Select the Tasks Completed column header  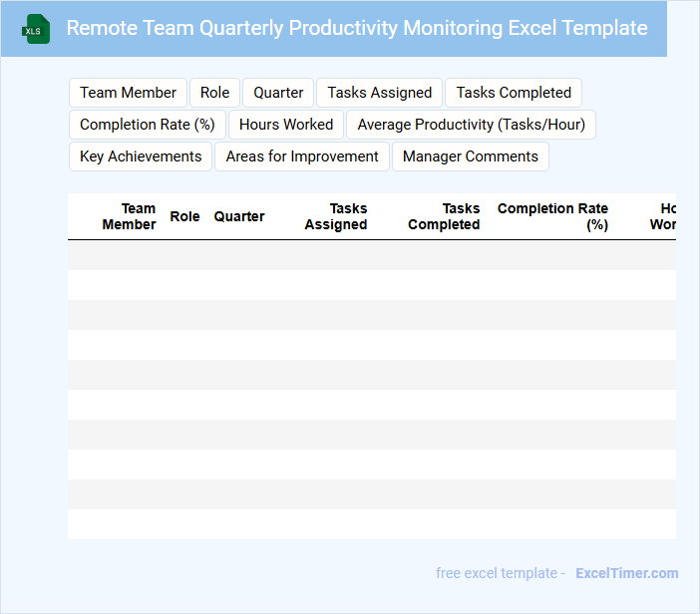(444, 216)
